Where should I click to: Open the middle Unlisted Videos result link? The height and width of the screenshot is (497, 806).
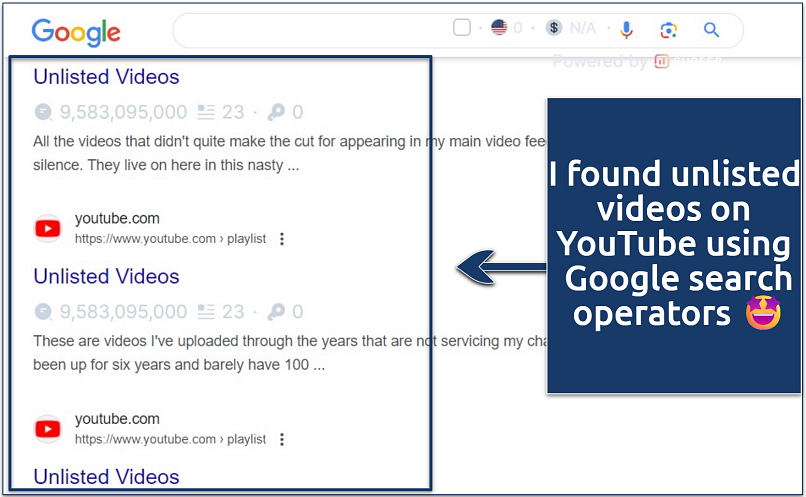pyautogui.click(x=106, y=277)
